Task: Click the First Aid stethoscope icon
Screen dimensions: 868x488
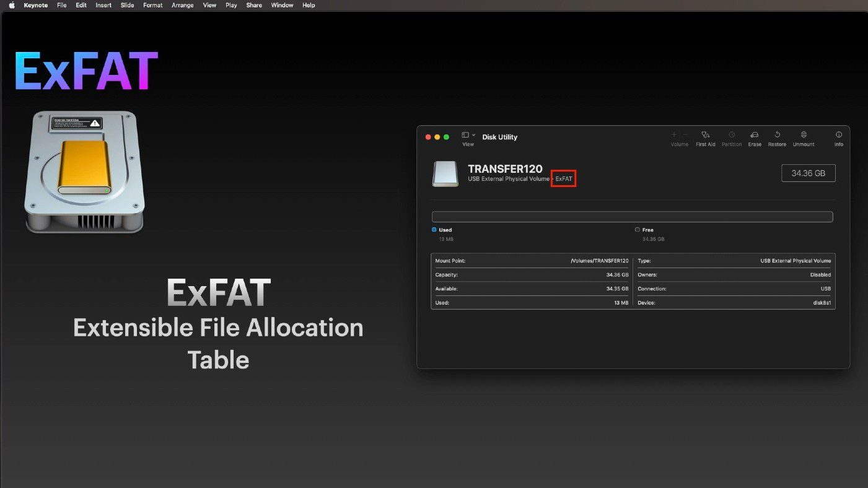Action: point(705,134)
